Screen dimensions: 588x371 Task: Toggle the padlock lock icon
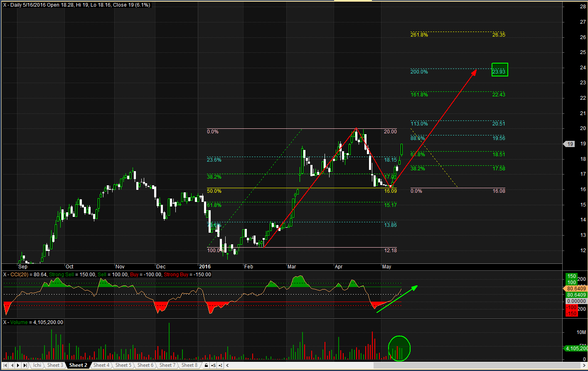coord(207,365)
